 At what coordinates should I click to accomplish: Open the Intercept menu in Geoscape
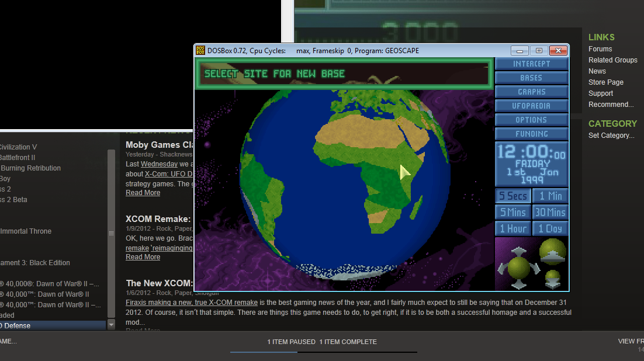tap(531, 64)
